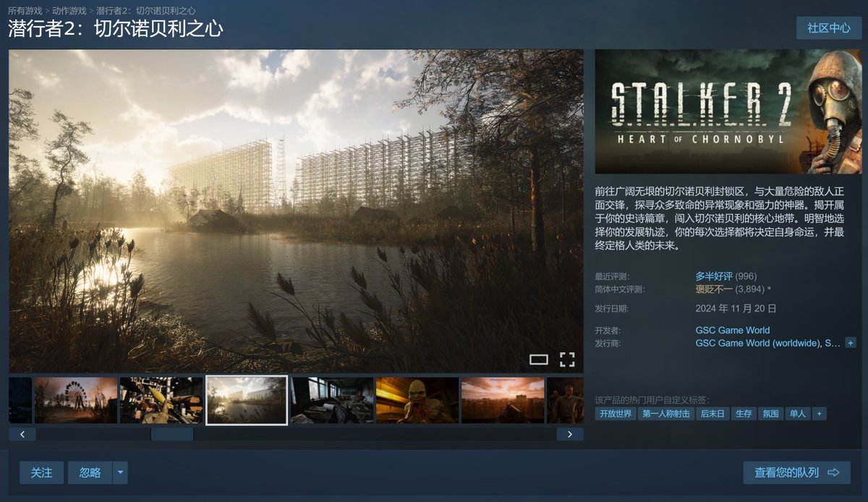The height and width of the screenshot is (502, 868).
Task: Expand publisher list with plus icon
Action: coord(851,343)
